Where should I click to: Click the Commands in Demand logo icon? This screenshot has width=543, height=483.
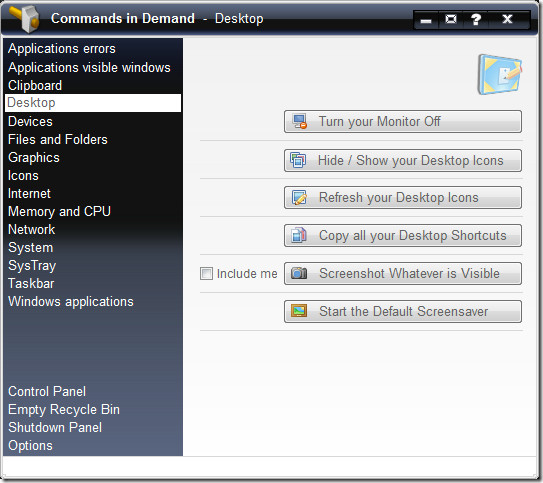click(x=25, y=19)
